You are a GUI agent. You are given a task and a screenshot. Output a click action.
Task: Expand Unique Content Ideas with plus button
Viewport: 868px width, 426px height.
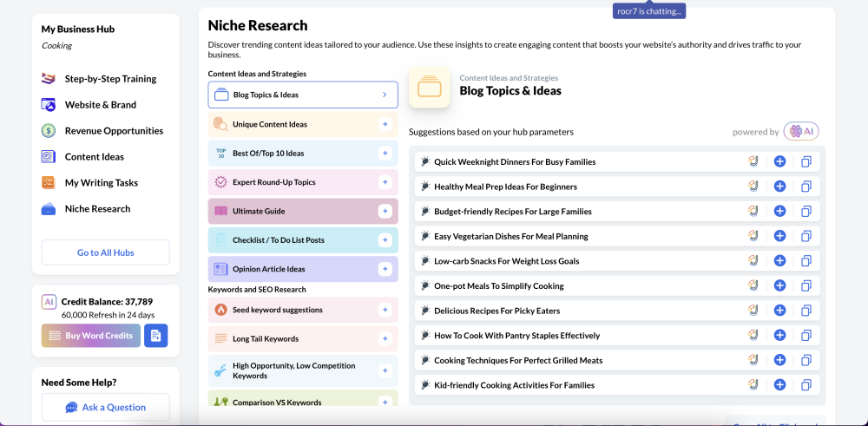(385, 124)
